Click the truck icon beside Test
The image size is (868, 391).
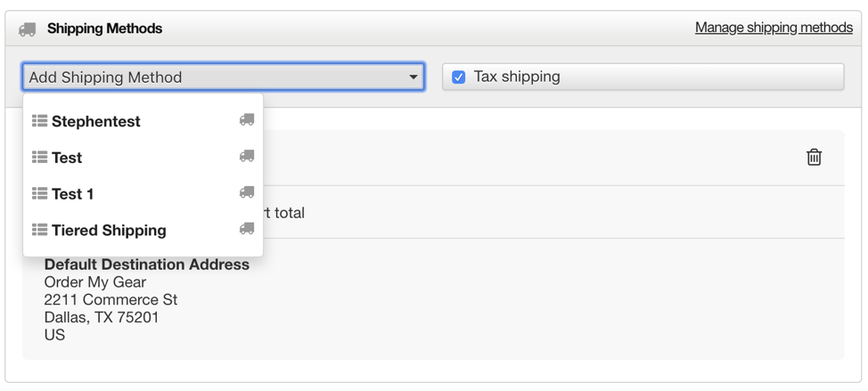[x=247, y=156]
